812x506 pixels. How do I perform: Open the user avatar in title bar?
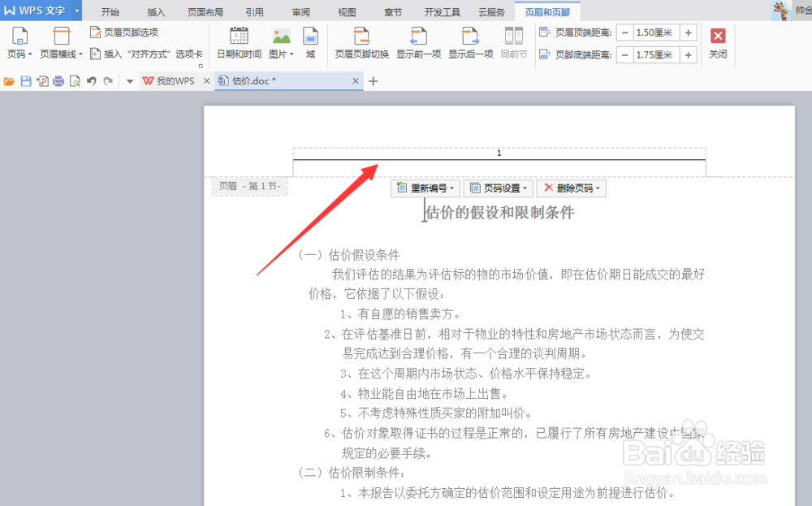coord(780,11)
